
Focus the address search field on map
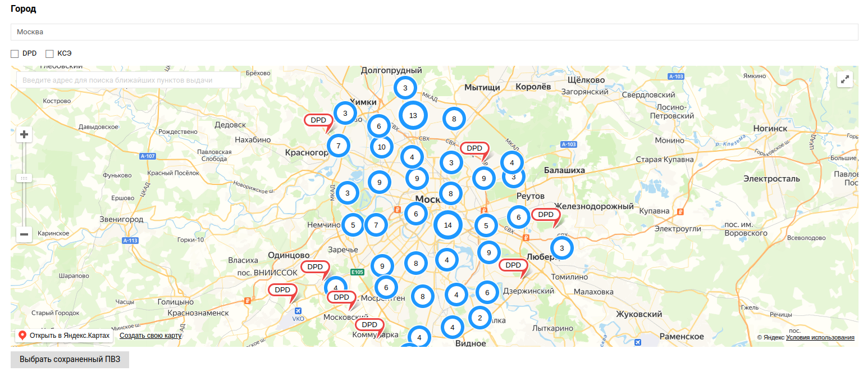coord(129,80)
